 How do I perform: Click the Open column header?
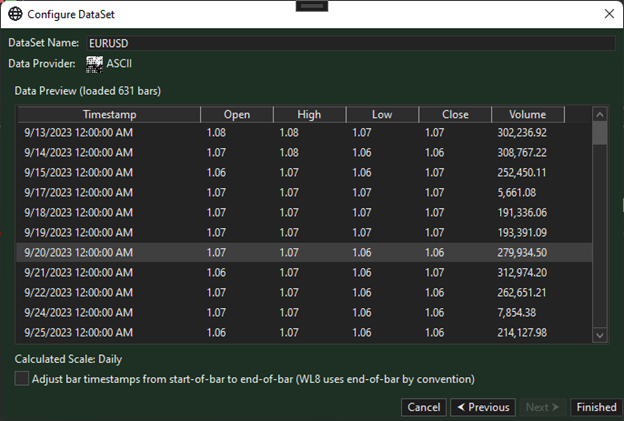pos(236,114)
